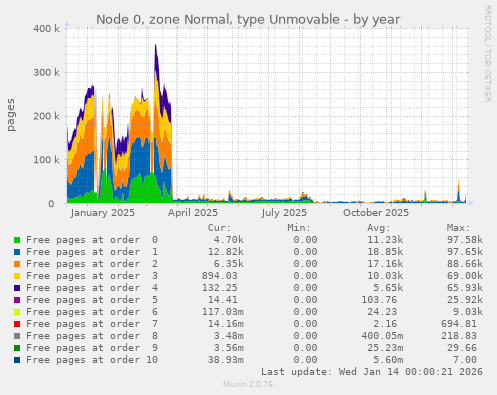Image resolution: width=497 pixels, height=395 pixels.
Task: Click 'Free pages at order 3' label
Action: pos(92,276)
